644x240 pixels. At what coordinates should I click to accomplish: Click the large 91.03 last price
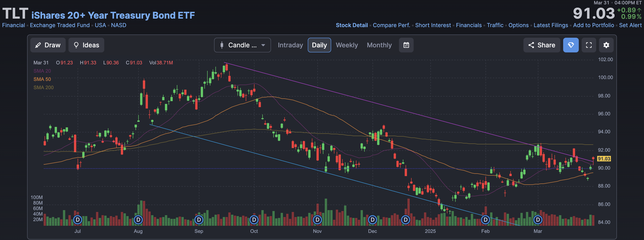click(594, 13)
